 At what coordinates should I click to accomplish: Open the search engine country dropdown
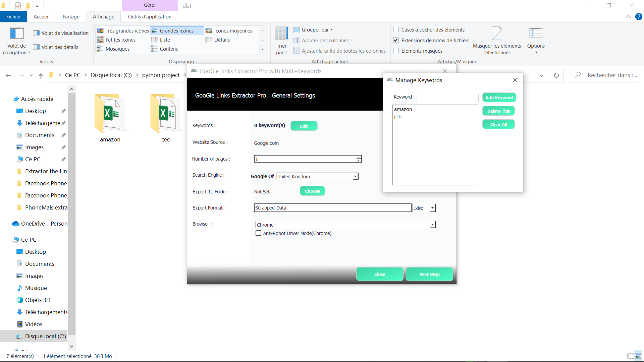pos(355,176)
